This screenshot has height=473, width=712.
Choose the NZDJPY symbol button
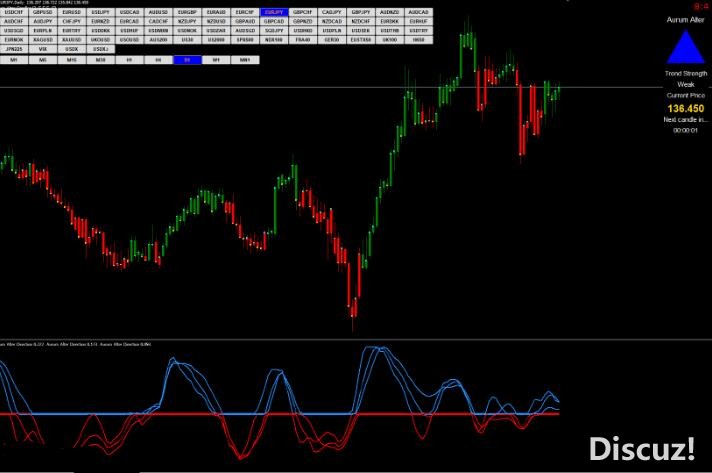pos(187,21)
